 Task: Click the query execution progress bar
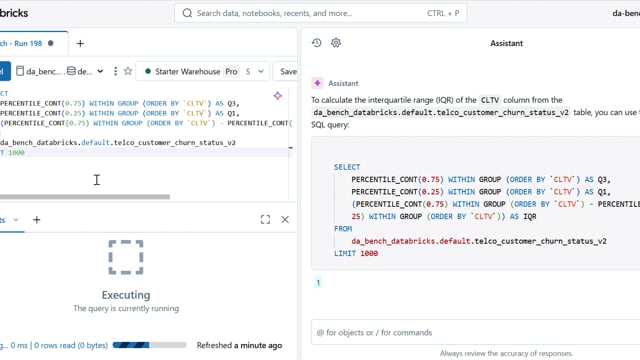click(x=149, y=345)
